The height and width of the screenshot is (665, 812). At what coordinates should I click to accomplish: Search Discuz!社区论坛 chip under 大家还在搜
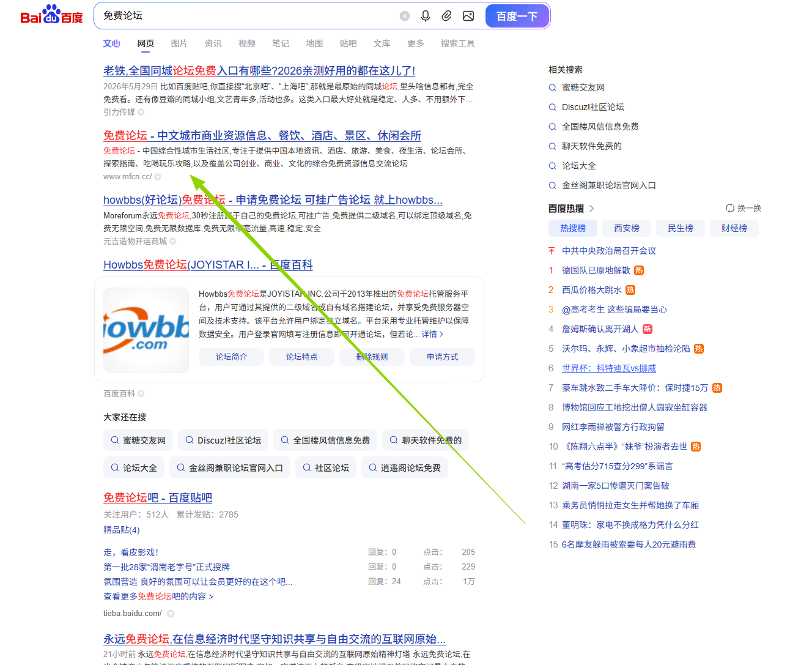click(x=223, y=440)
